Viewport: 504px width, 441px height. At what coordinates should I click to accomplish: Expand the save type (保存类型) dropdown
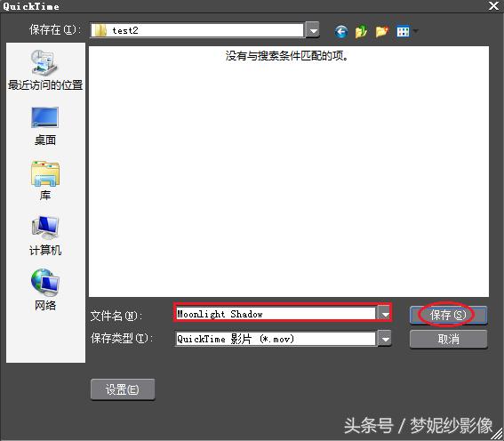point(384,339)
